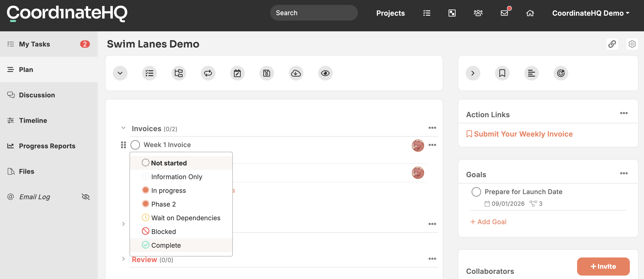
Task: Select the Information Only status
Action: [x=181, y=176]
